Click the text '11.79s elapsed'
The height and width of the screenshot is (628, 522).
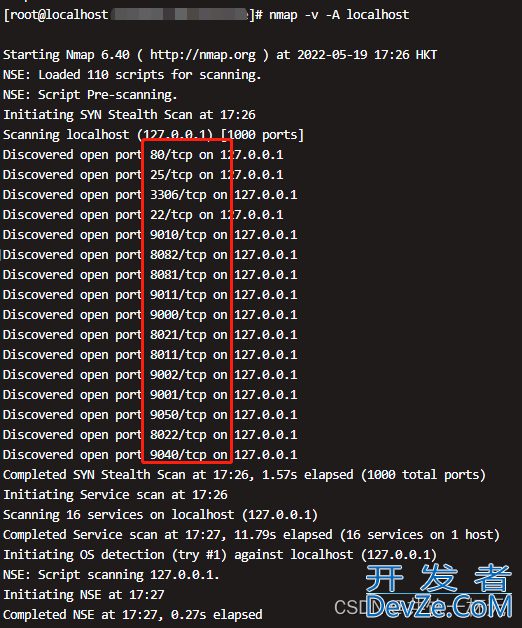(x=283, y=535)
